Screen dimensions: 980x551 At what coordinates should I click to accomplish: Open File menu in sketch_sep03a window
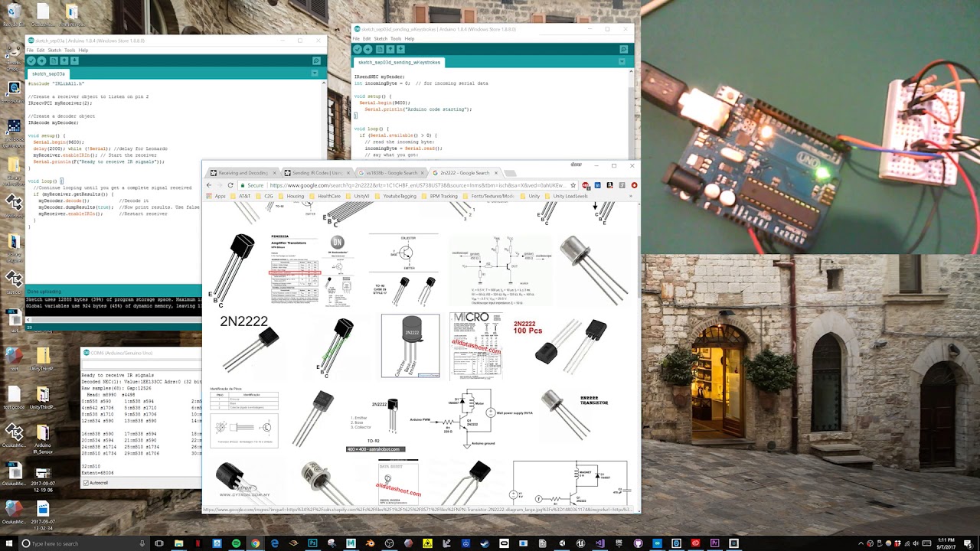[31, 50]
